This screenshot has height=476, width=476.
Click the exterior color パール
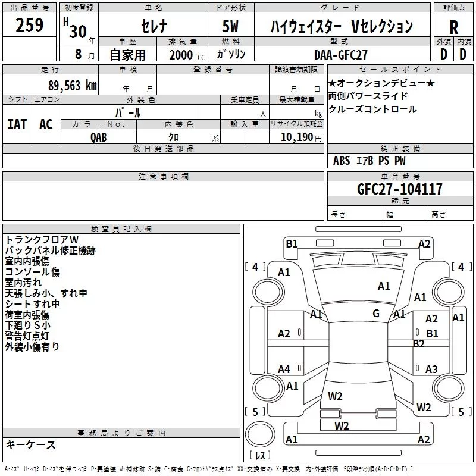128,112
